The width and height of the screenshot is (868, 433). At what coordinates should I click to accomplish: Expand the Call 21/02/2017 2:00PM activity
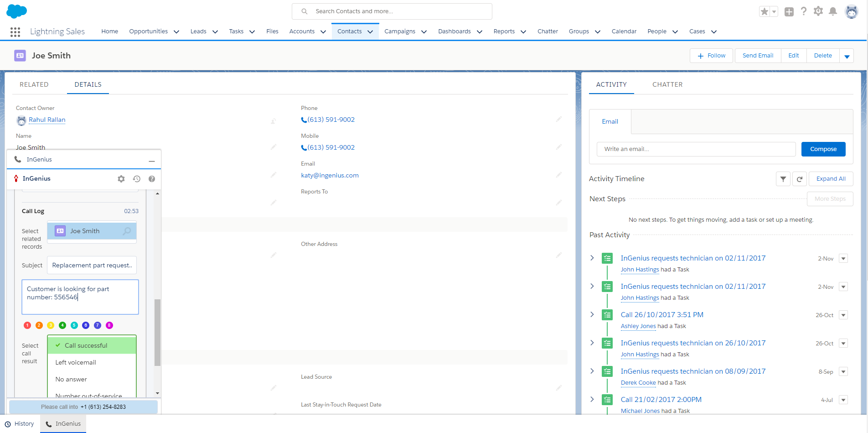pyautogui.click(x=592, y=400)
